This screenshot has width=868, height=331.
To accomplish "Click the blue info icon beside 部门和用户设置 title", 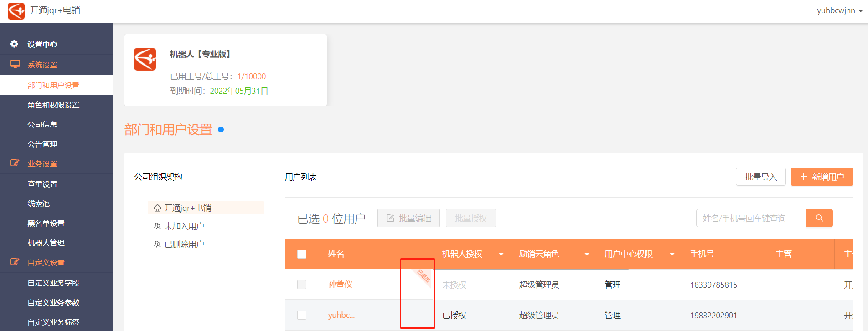I will 221,130.
